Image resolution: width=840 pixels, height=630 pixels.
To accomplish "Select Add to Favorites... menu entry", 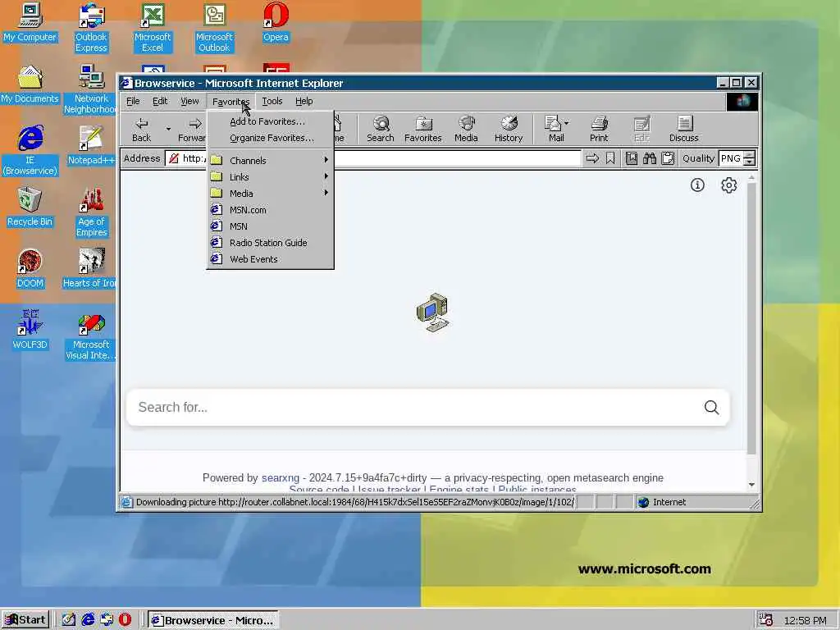I will (x=270, y=121).
